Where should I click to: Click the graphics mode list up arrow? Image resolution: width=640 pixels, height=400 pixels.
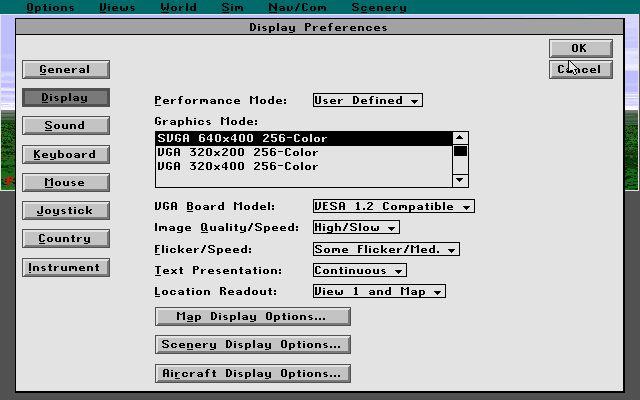pyautogui.click(x=460, y=138)
